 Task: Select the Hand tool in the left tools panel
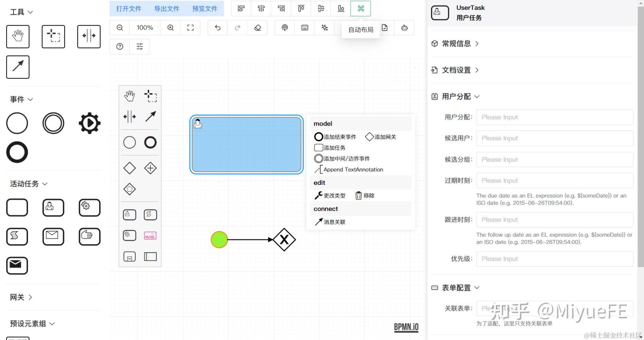click(18, 36)
